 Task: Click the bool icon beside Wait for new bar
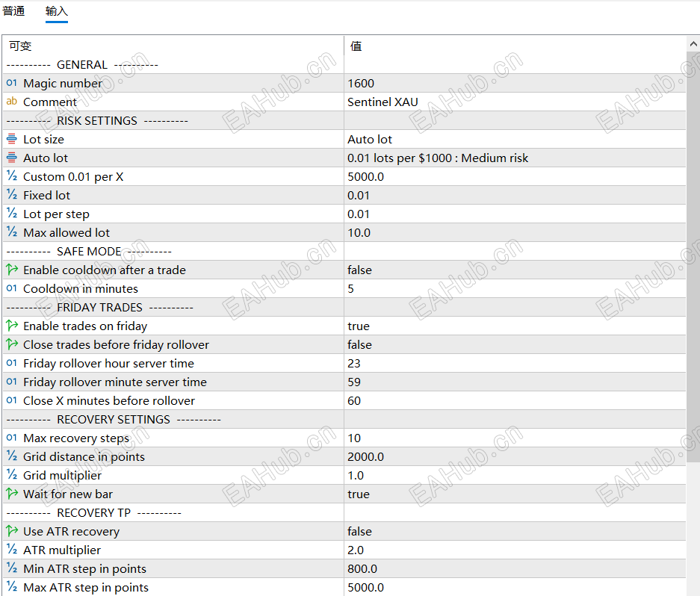point(12,494)
